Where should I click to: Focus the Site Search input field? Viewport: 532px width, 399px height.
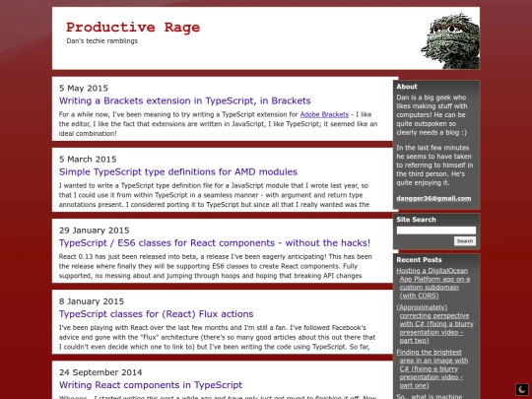436,231
